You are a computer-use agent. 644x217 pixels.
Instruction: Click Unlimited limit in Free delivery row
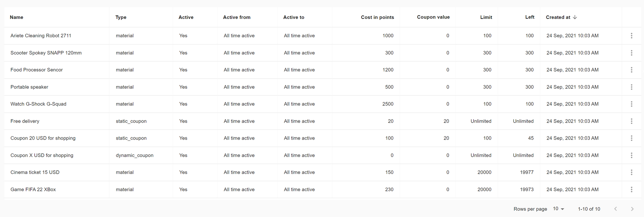click(481, 121)
